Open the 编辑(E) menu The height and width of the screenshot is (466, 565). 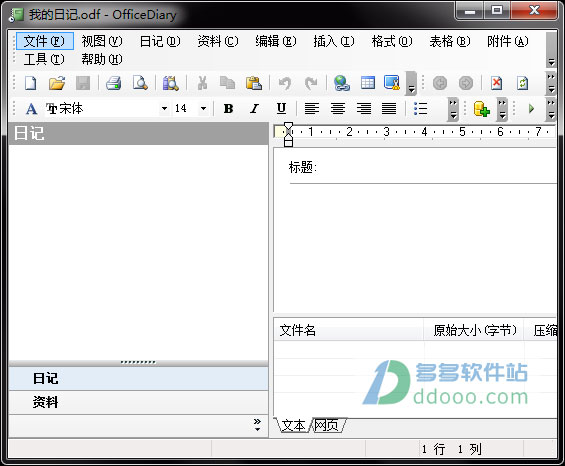point(276,41)
